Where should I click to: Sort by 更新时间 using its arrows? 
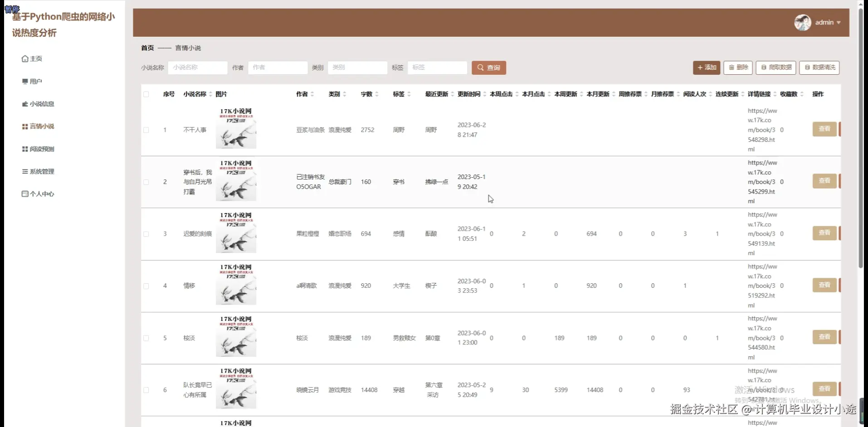pyautogui.click(x=484, y=94)
